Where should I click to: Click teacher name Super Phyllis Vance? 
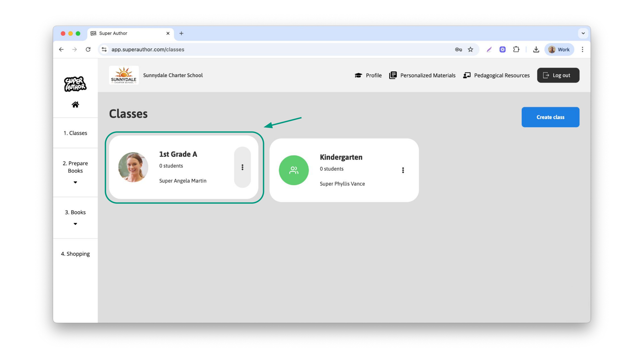[x=342, y=184]
